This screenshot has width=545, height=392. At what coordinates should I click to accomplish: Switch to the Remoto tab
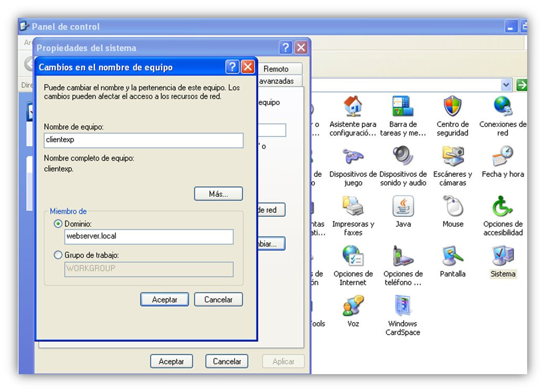(276, 69)
